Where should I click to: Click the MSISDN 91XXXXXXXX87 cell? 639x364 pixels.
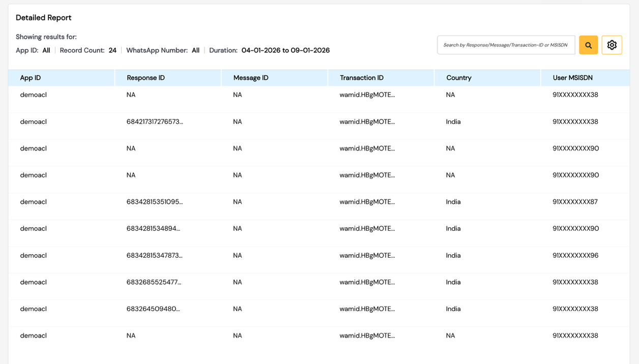click(x=575, y=202)
